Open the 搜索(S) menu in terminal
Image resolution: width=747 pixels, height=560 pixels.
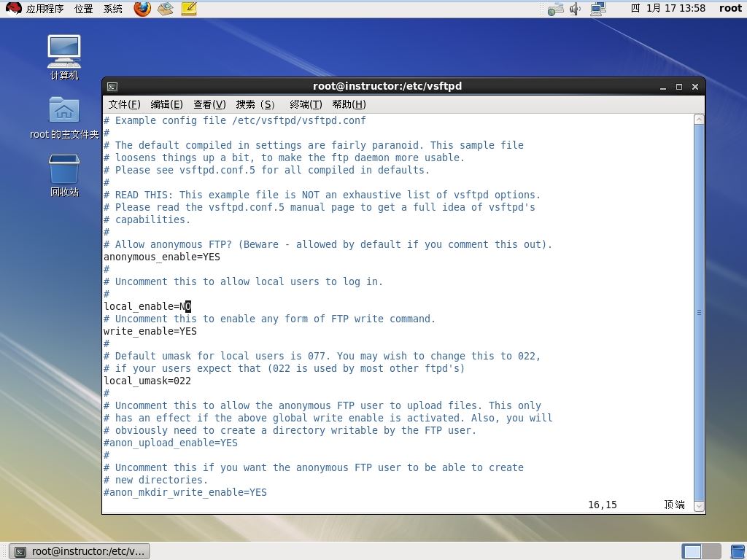[255, 104]
